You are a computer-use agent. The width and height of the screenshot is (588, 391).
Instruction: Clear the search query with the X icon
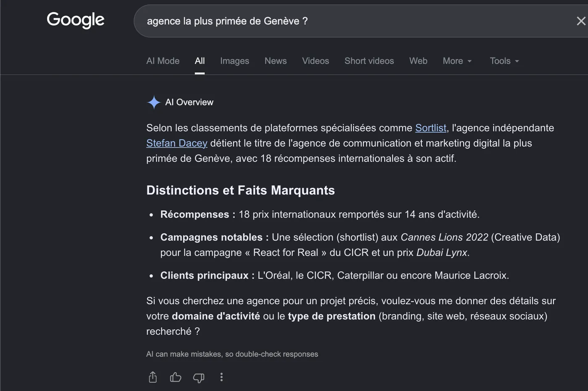pos(581,21)
